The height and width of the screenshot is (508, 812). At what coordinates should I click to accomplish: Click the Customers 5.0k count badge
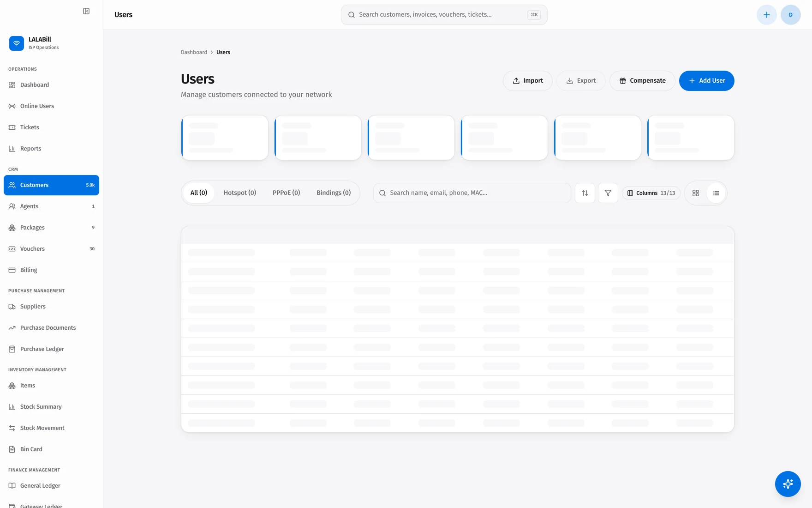pyautogui.click(x=90, y=185)
